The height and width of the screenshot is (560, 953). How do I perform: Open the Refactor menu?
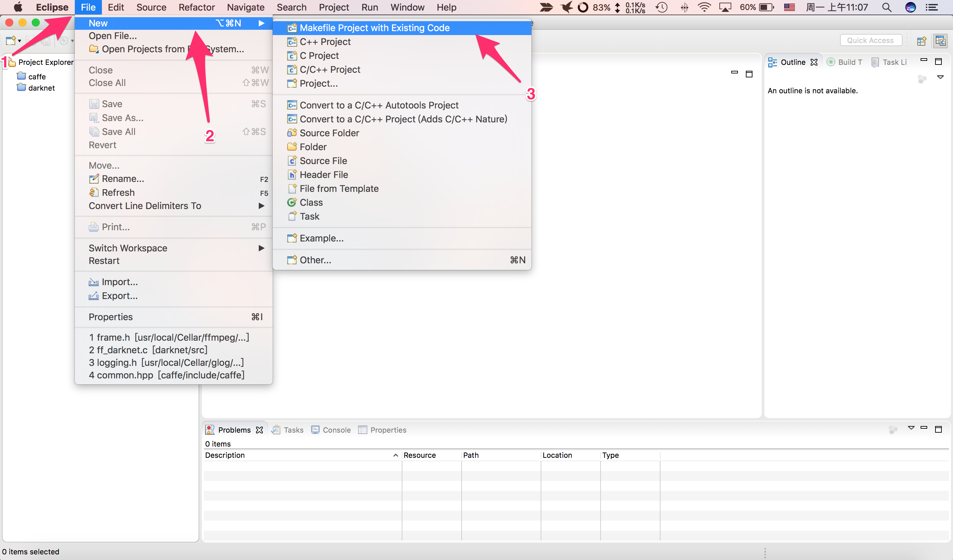197,7
